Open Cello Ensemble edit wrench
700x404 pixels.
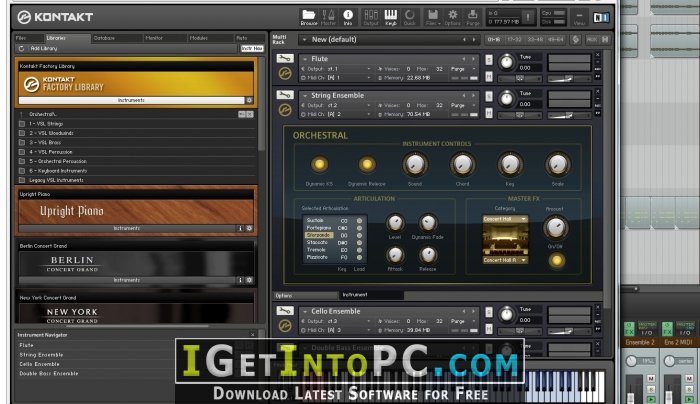click(285, 311)
